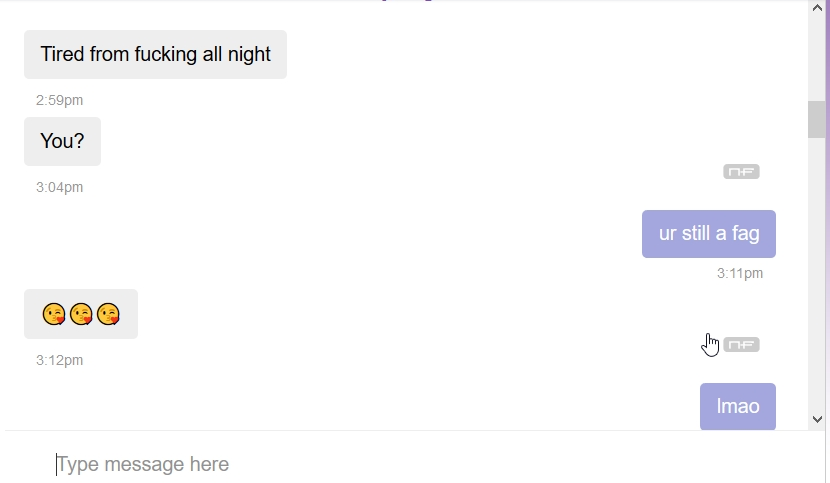Click the scrollbar down arrow
830x483 pixels.
click(x=817, y=419)
